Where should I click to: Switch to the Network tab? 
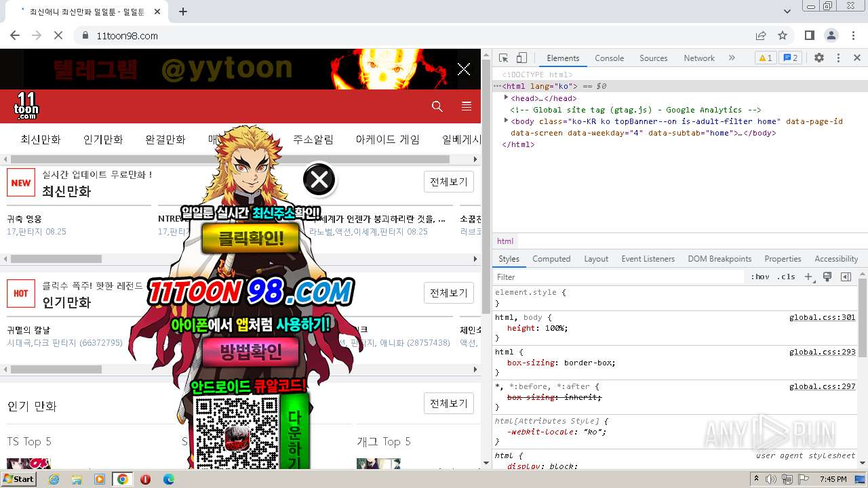699,58
